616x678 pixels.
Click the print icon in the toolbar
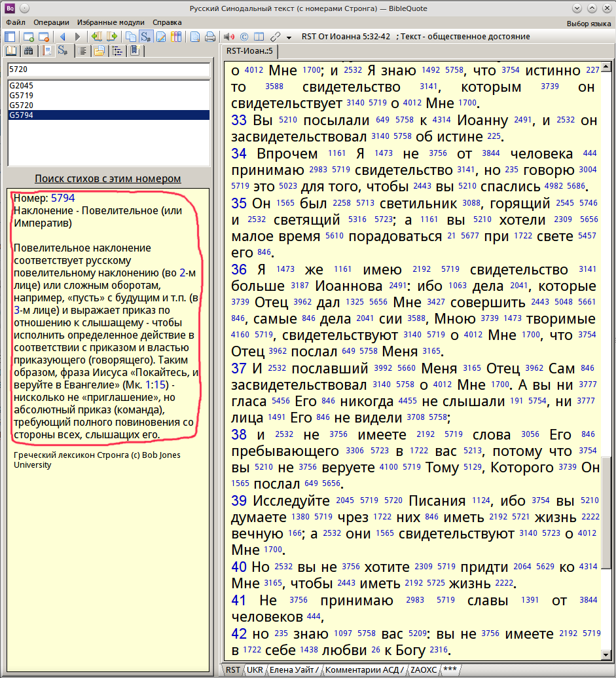click(x=209, y=37)
